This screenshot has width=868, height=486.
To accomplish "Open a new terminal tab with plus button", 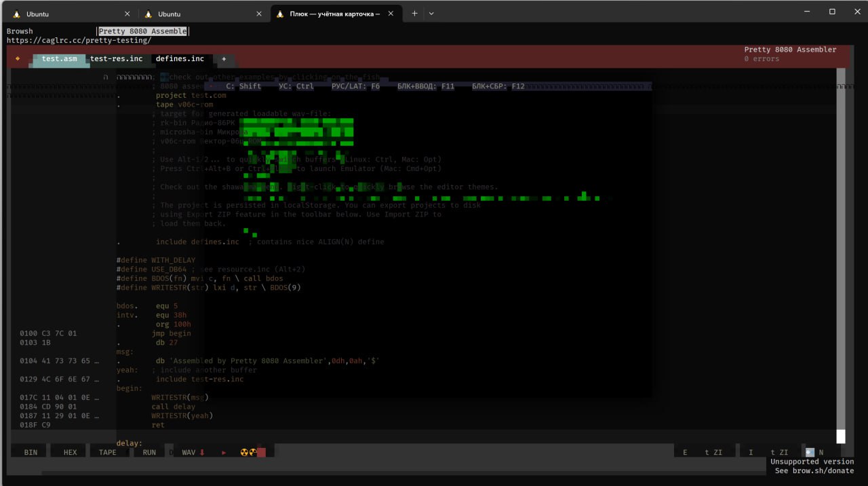I will (x=414, y=13).
